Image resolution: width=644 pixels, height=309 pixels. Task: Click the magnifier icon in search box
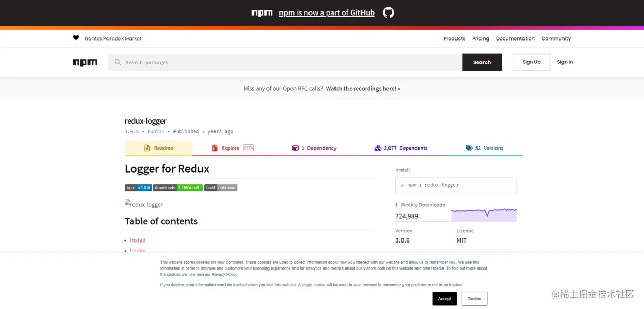[118, 62]
